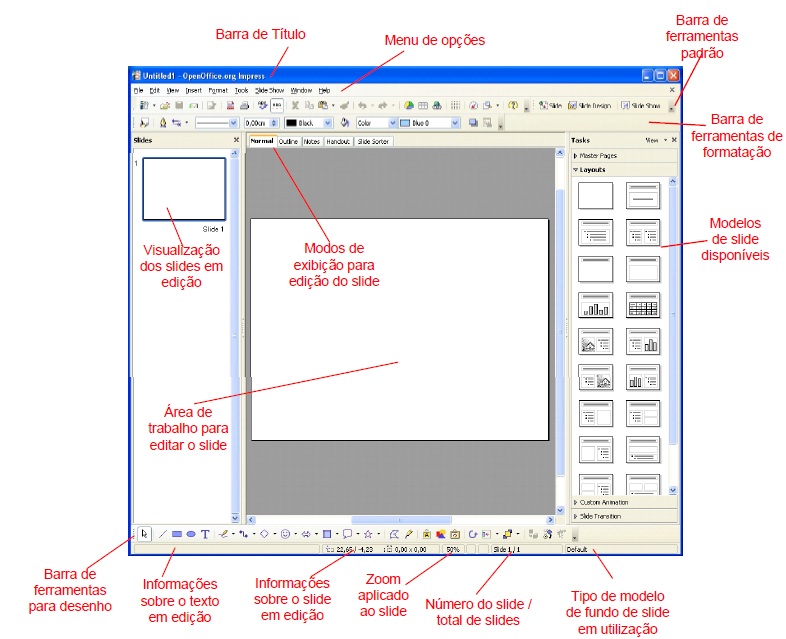Viewport: 786px width, 639px height.
Task: Click the Area fill bucket icon
Action: [x=345, y=123]
